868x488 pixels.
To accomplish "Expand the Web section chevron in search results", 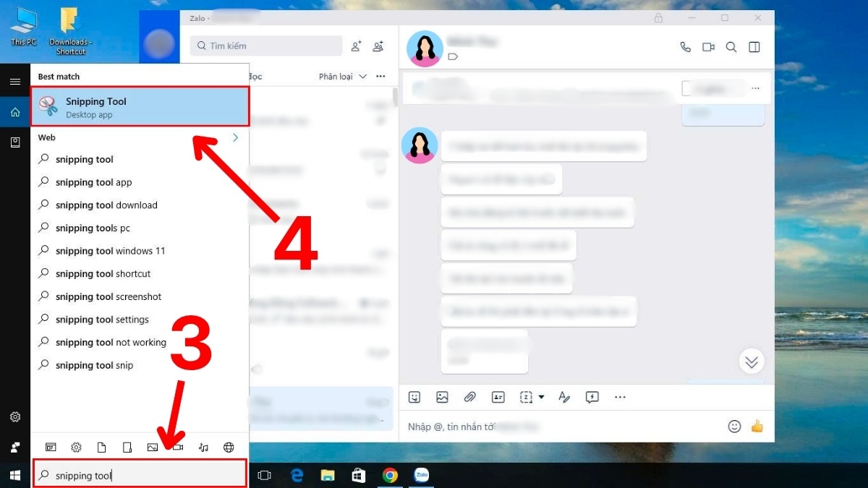I will tap(235, 137).
